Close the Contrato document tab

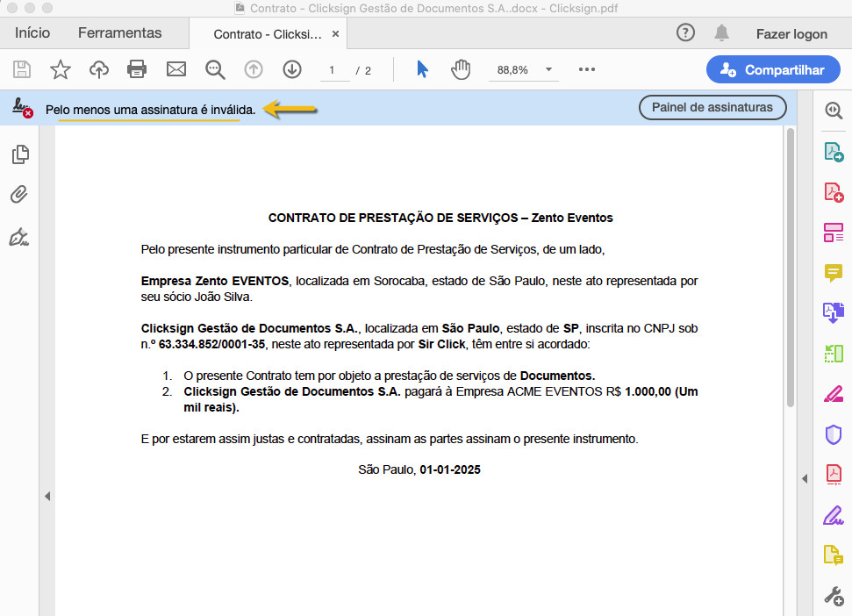336,33
